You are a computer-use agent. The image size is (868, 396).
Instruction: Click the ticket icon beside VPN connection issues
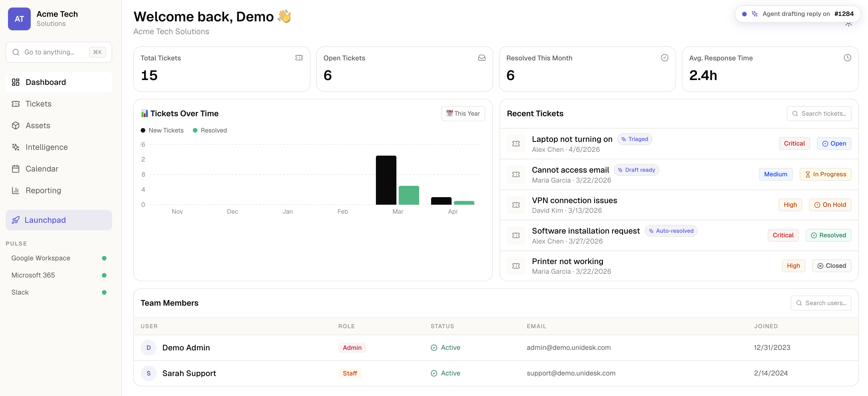point(516,205)
